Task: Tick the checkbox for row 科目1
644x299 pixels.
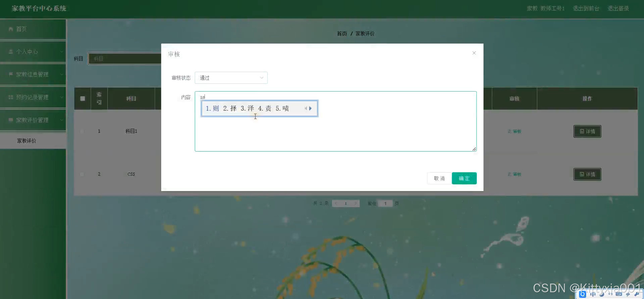Action: [x=82, y=131]
